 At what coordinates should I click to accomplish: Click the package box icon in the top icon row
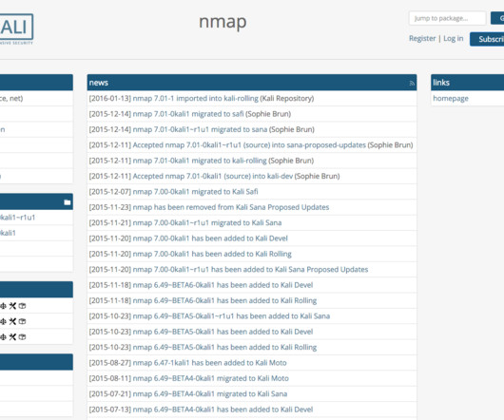coord(22,306)
